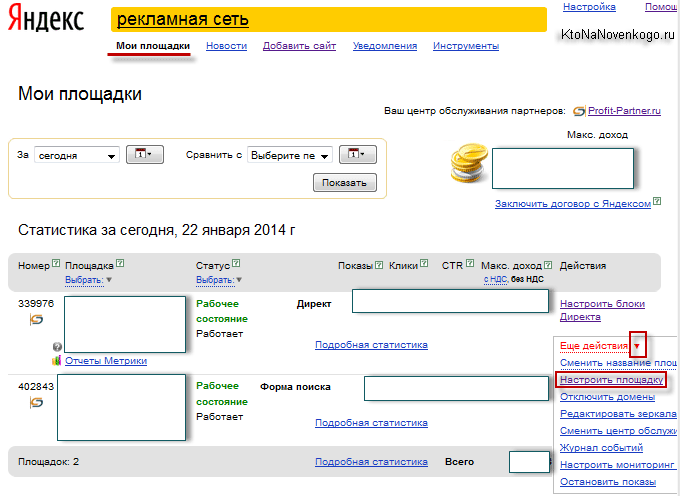The height and width of the screenshot is (496, 680).
Task: Open the 'рекламная сеть' header link
Action: tap(183, 19)
